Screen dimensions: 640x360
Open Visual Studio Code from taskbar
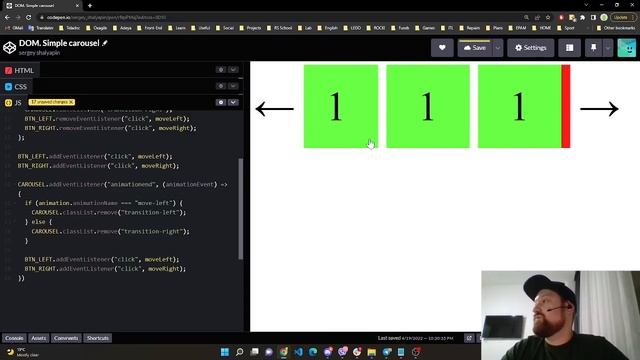298,352
